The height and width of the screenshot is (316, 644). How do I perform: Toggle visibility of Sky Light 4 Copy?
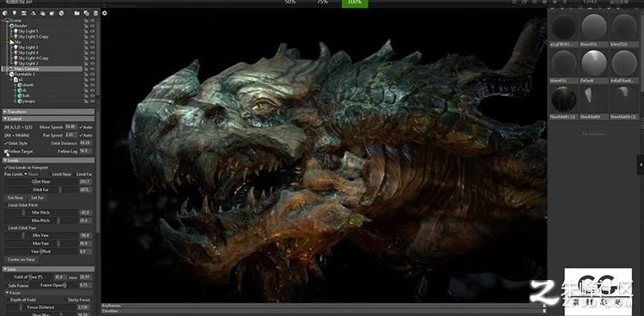pos(93,58)
